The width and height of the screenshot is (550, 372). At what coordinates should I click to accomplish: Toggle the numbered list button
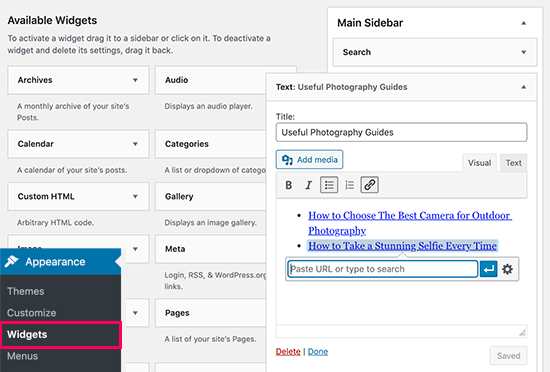point(349,185)
